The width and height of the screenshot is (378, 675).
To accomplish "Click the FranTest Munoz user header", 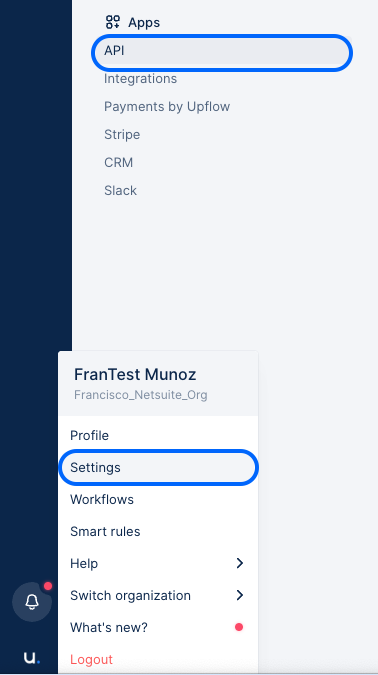I will 158,384.
